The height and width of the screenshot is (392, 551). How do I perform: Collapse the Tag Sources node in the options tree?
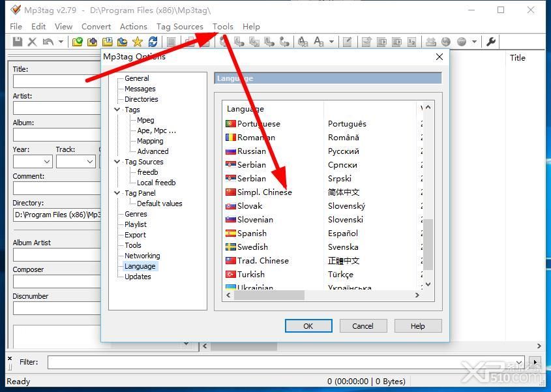pos(117,161)
